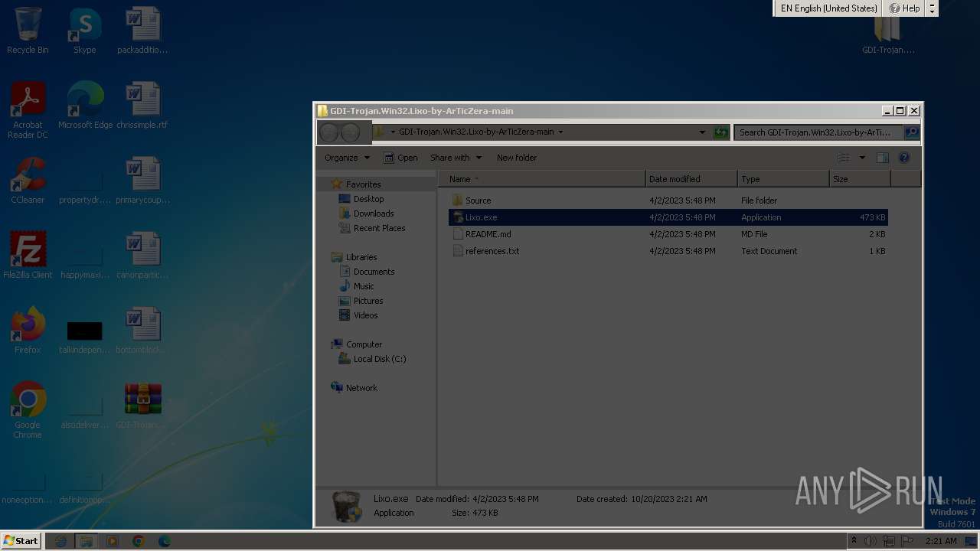
Task: Select the references.txt file
Action: (x=668, y=251)
